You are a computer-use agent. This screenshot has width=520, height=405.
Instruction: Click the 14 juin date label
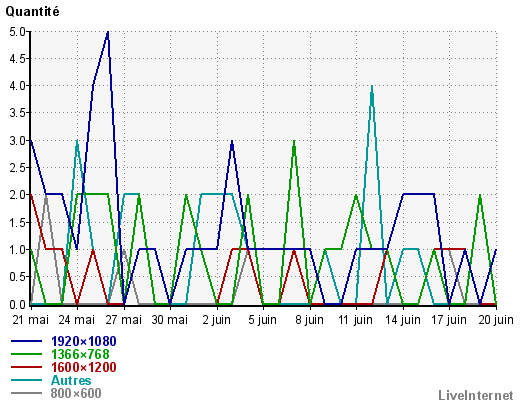point(403,320)
